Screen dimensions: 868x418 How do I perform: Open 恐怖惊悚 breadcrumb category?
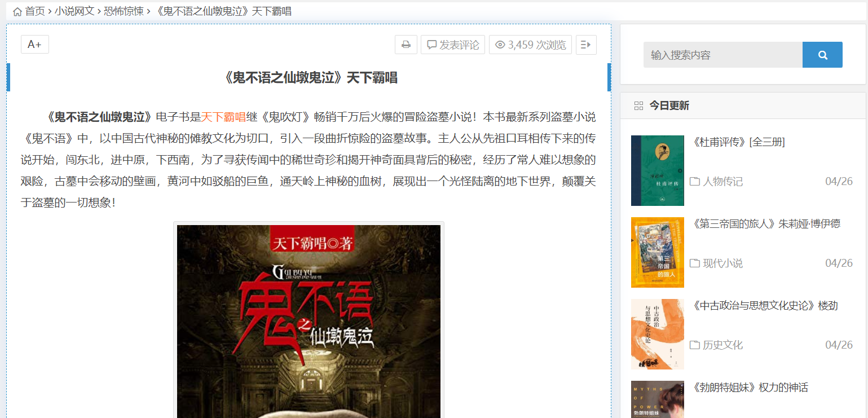124,11
